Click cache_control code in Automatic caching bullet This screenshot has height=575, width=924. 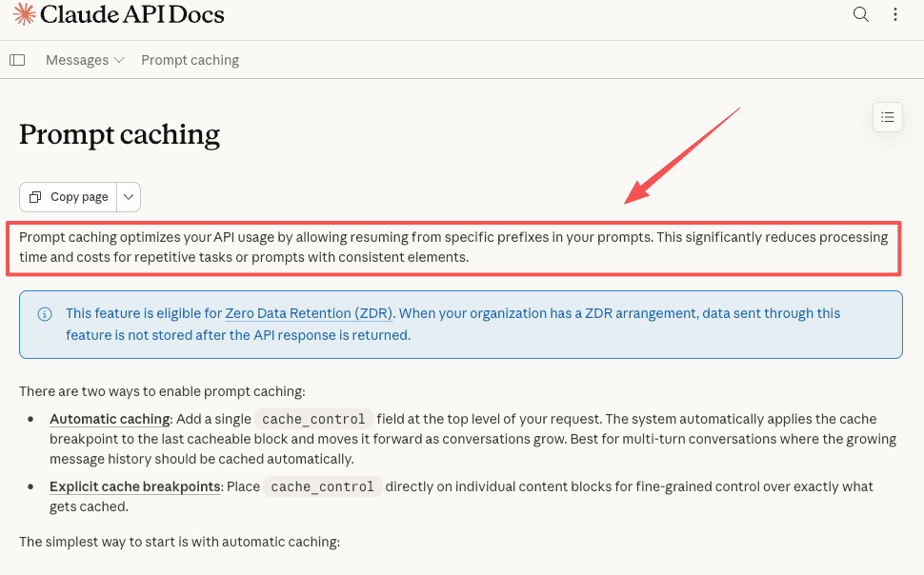(313, 420)
